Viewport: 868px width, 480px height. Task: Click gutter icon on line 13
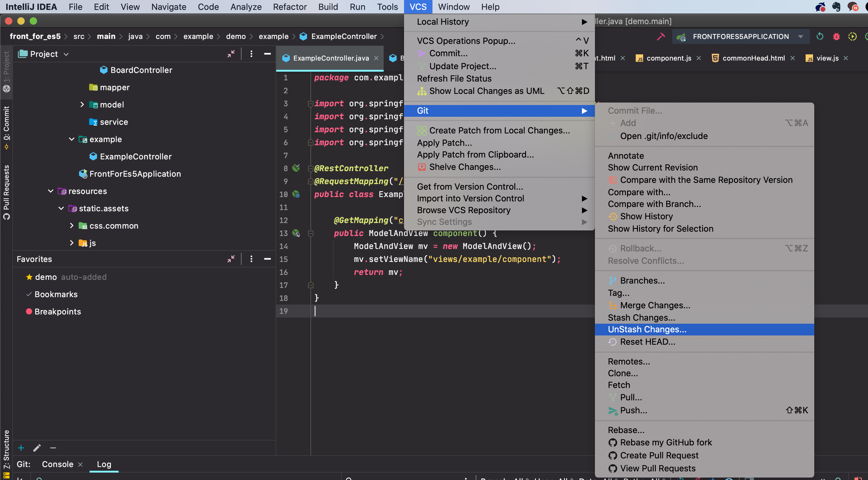tap(296, 233)
